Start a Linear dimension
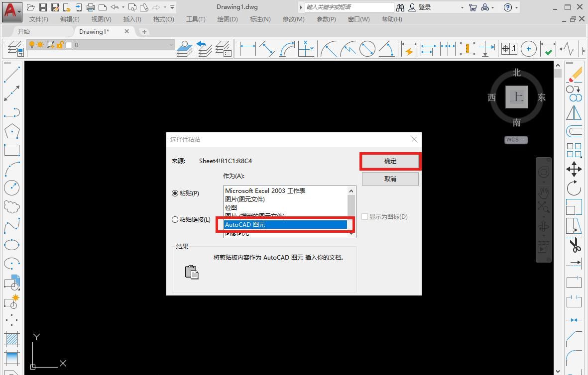 (247, 49)
